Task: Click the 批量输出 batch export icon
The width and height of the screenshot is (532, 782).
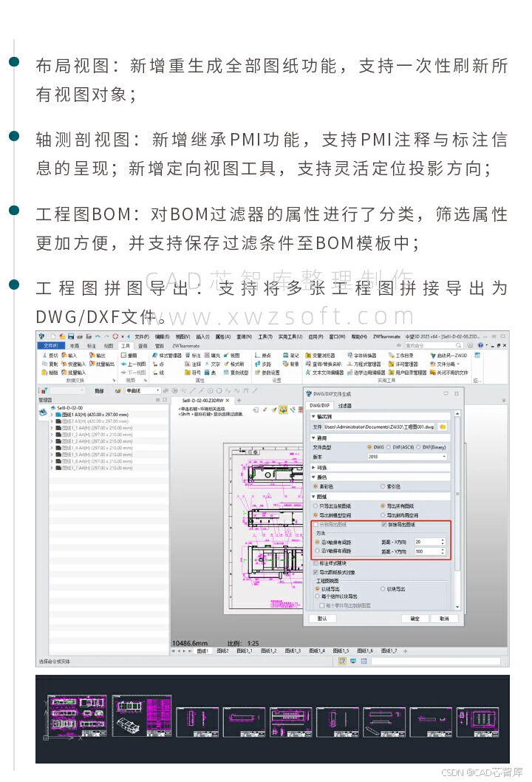Action: click(x=92, y=364)
